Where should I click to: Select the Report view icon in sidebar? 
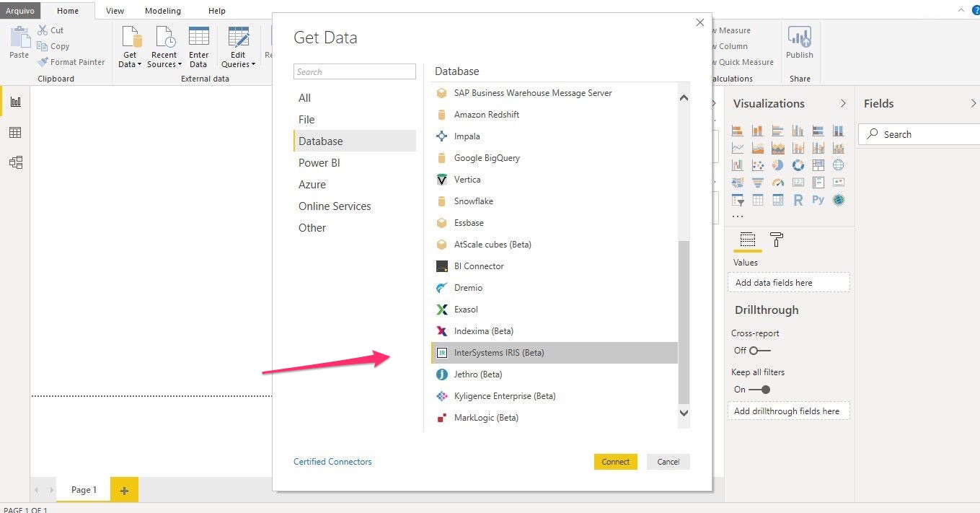(x=15, y=102)
